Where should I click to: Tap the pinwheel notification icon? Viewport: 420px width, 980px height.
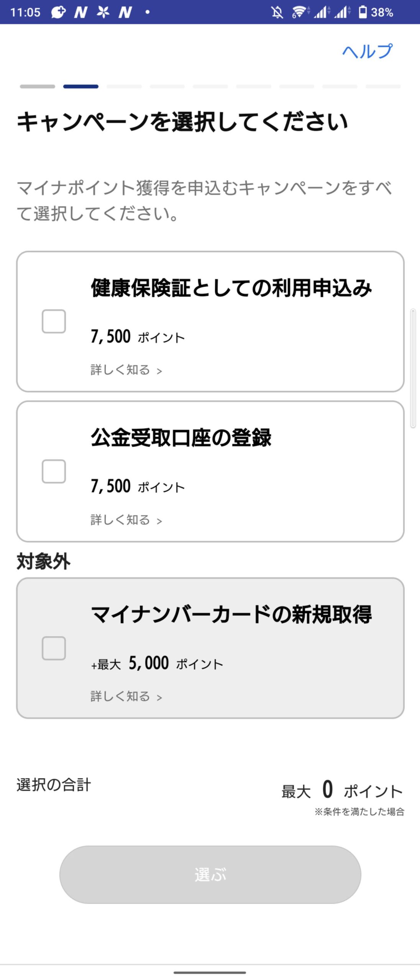(x=103, y=12)
